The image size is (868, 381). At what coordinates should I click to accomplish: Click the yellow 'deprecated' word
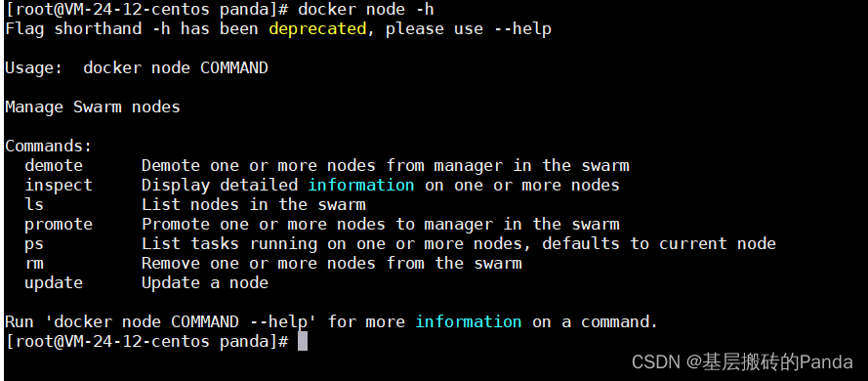pos(317,29)
